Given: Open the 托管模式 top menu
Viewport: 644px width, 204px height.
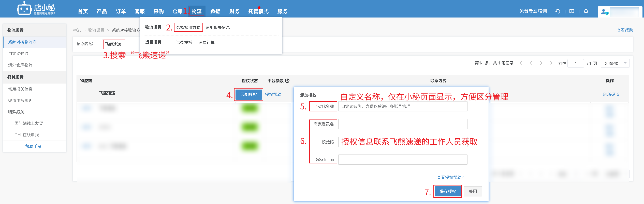Looking at the screenshot, I should click(x=258, y=11).
